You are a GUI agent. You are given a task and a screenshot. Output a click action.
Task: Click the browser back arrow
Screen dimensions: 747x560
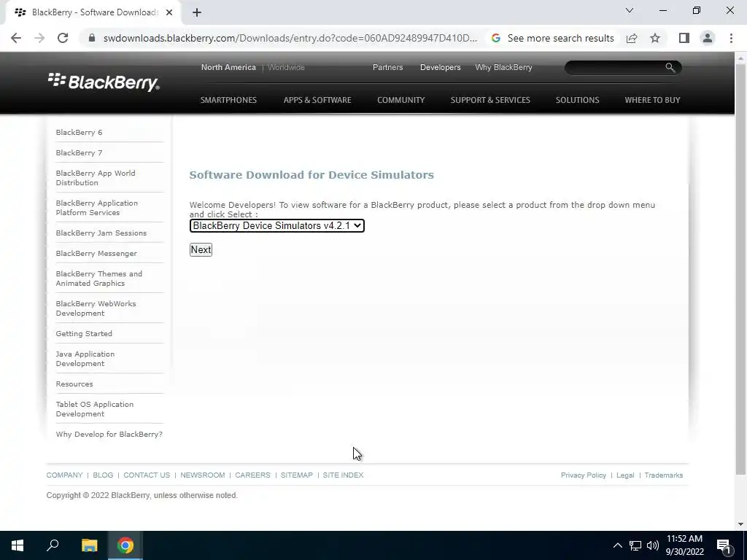16,38
